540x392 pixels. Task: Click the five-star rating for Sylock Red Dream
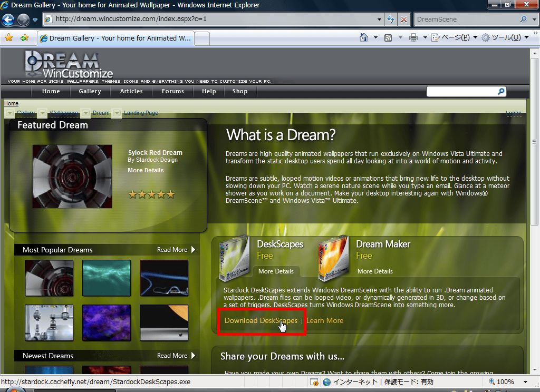coord(151,194)
